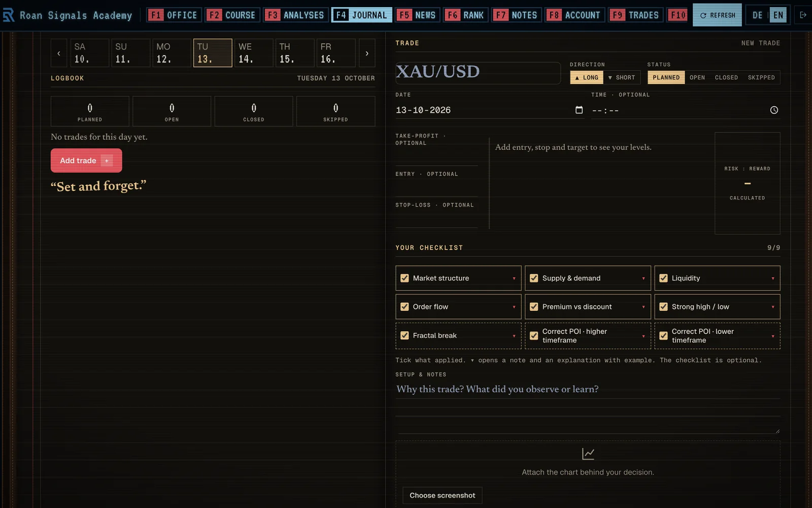Open the date picker calendar icon
Viewport: 812px width, 508px height.
pyautogui.click(x=579, y=110)
